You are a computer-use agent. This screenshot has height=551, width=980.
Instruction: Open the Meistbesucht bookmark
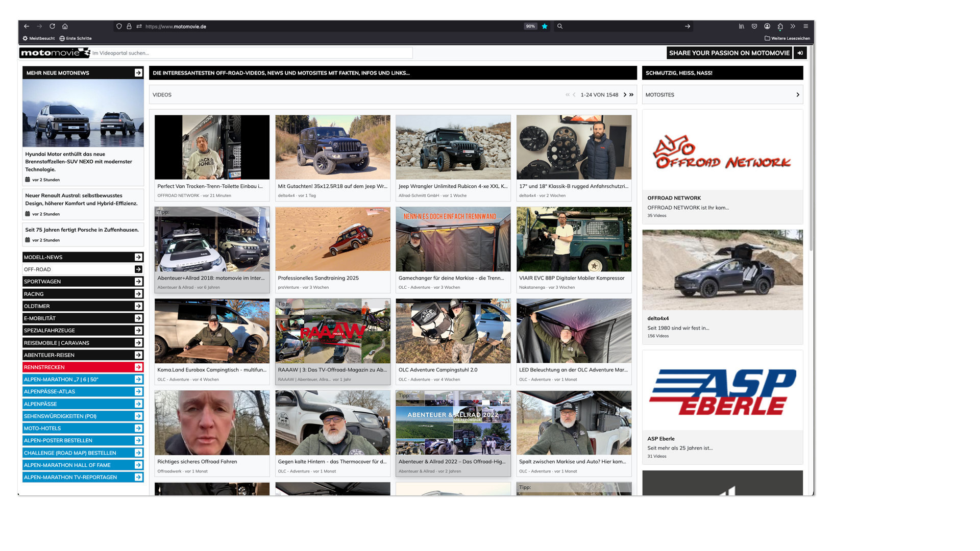[x=39, y=38]
